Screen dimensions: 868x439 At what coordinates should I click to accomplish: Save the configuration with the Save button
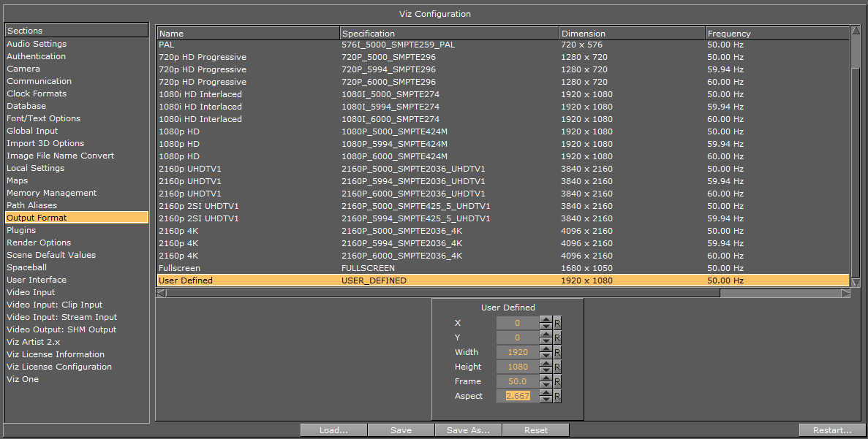[401, 430]
